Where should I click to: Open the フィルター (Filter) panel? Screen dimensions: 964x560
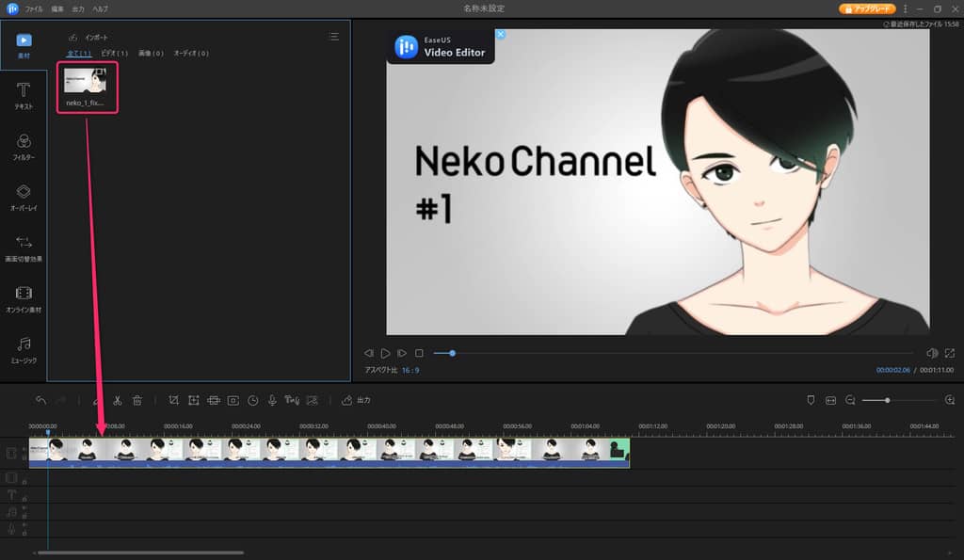pos(24,147)
